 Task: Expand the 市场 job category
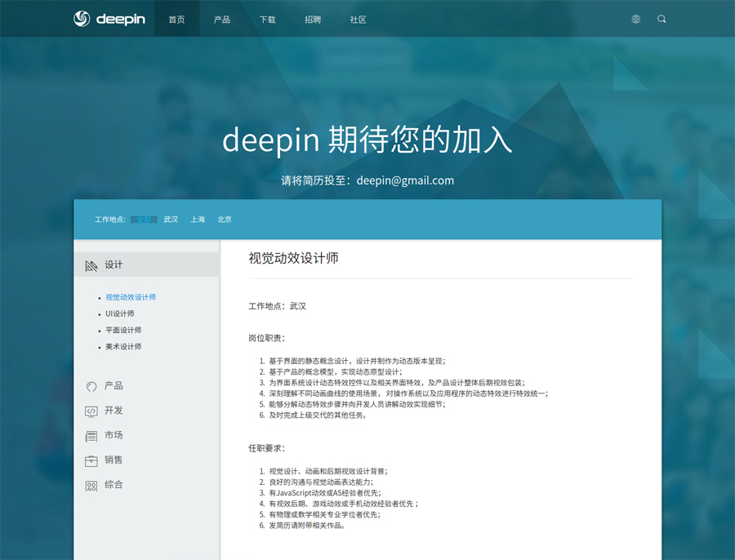coord(114,435)
